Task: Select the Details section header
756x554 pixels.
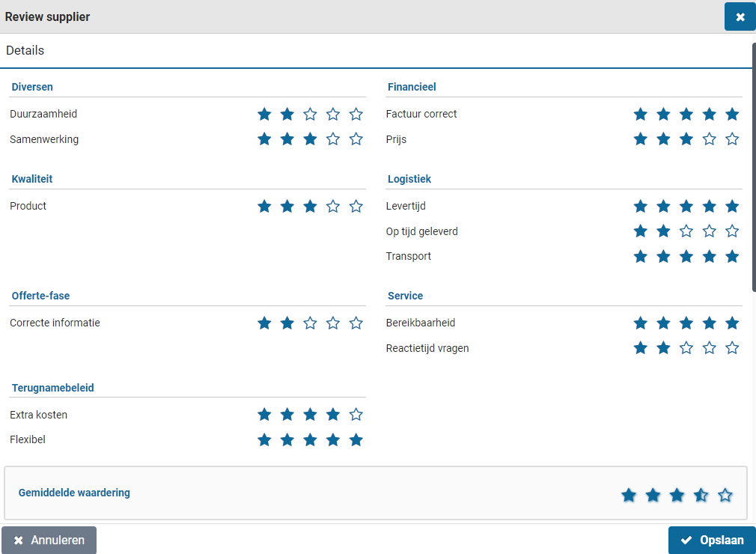Action: (25, 51)
